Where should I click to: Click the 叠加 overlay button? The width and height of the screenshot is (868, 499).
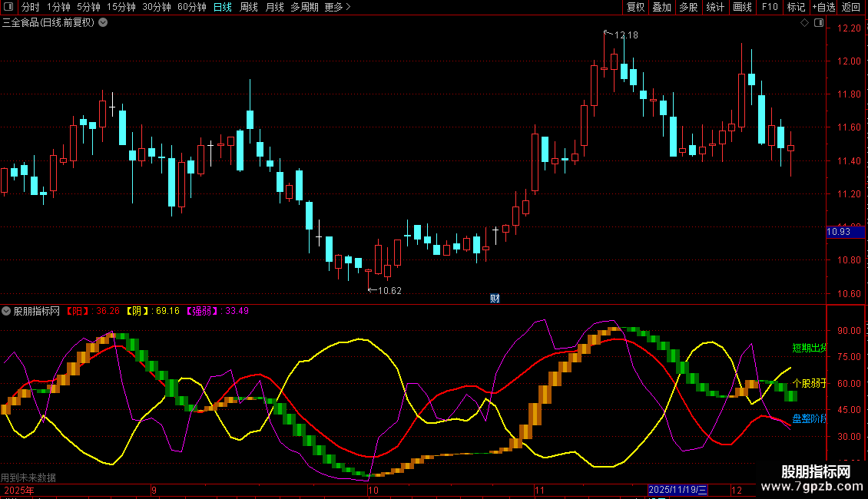click(x=661, y=7)
